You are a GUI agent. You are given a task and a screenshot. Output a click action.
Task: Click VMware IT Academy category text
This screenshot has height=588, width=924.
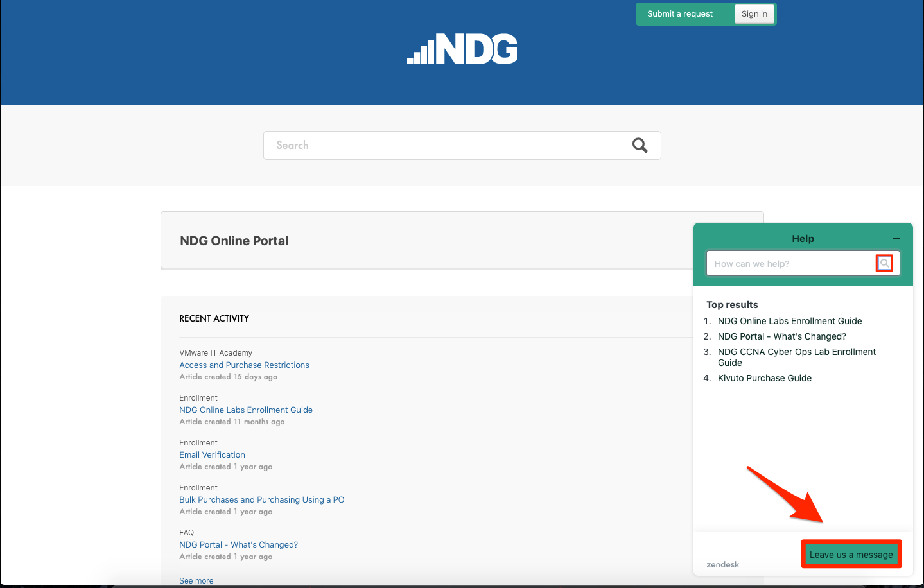click(x=216, y=353)
